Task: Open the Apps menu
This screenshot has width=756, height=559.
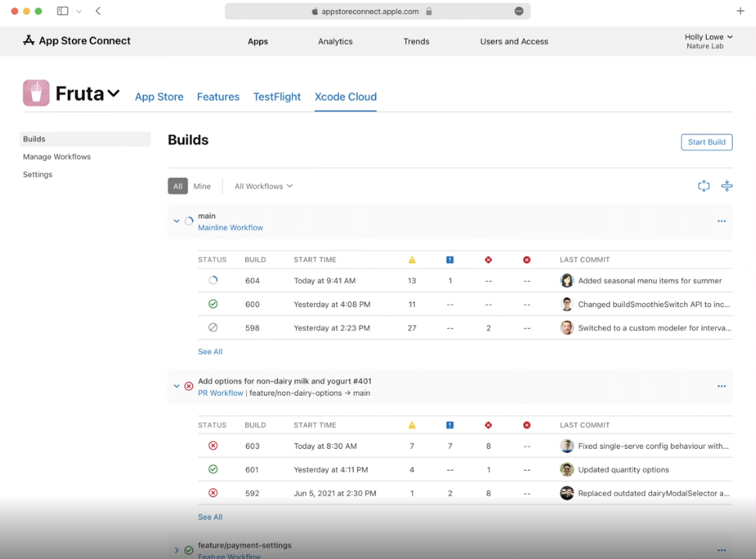Action: coord(258,41)
